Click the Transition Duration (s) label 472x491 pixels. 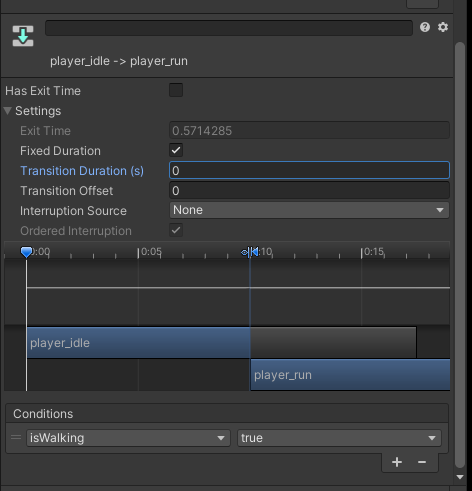point(82,171)
